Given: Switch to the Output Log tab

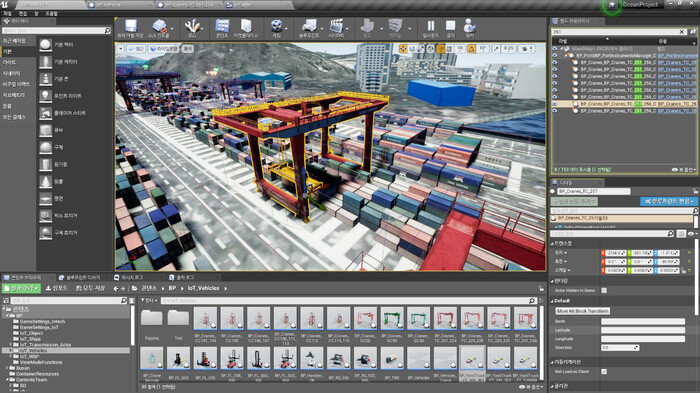Looking at the screenshot, I should [184, 277].
